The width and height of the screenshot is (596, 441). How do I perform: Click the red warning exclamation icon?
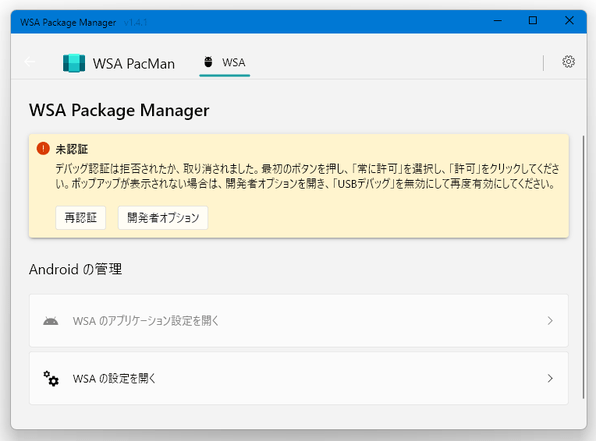tap(43, 148)
